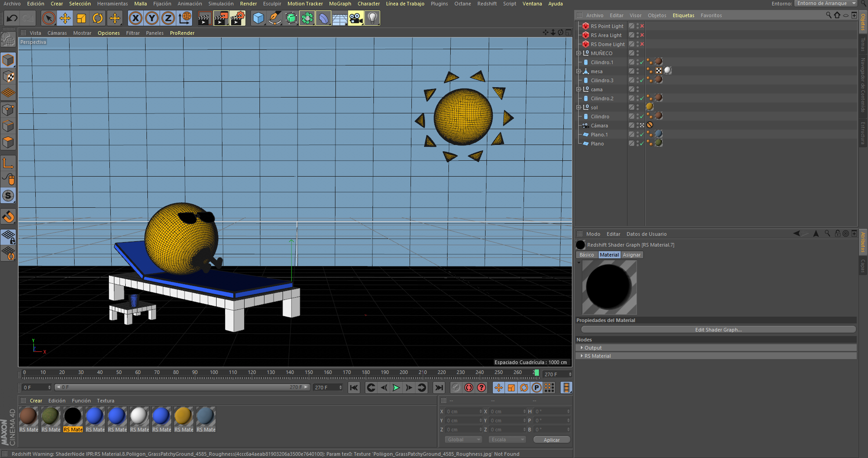Image resolution: width=868 pixels, height=458 pixels.
Task: Activate the Rotate tool
Action: click(98, 19)
